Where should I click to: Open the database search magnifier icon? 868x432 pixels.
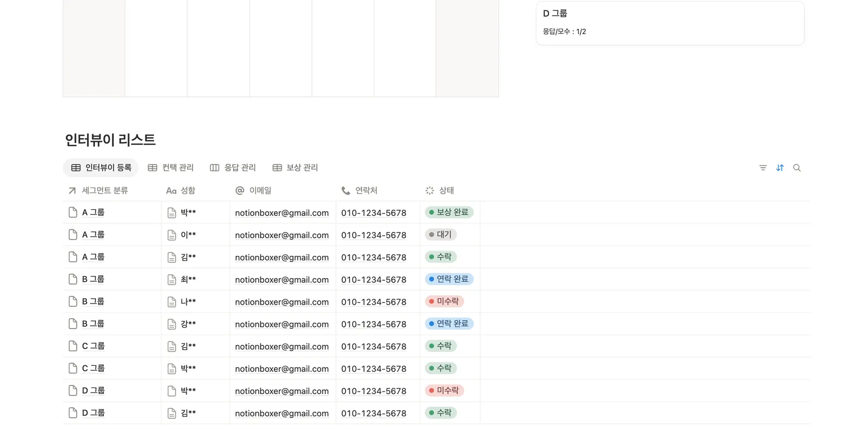click(x=797, y=168)
